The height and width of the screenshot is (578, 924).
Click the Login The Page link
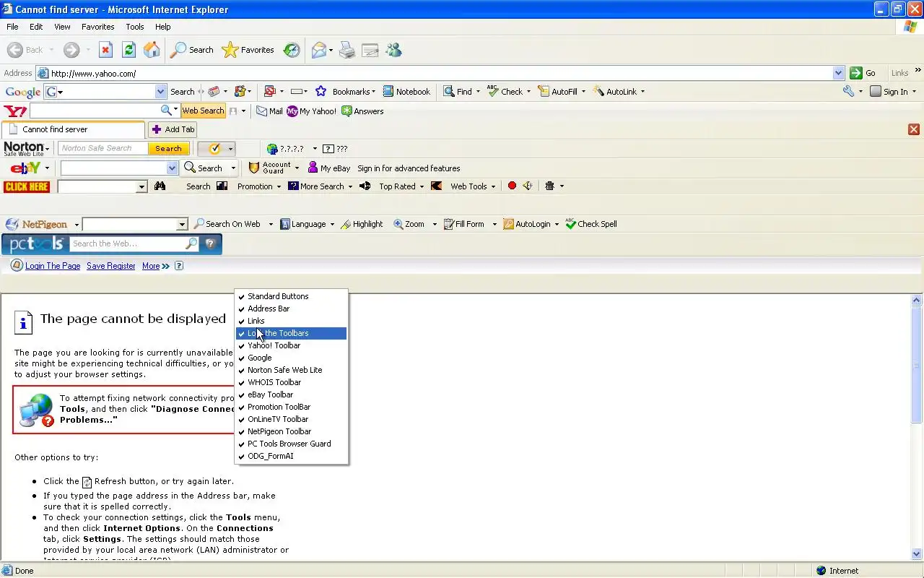point(53,266)
